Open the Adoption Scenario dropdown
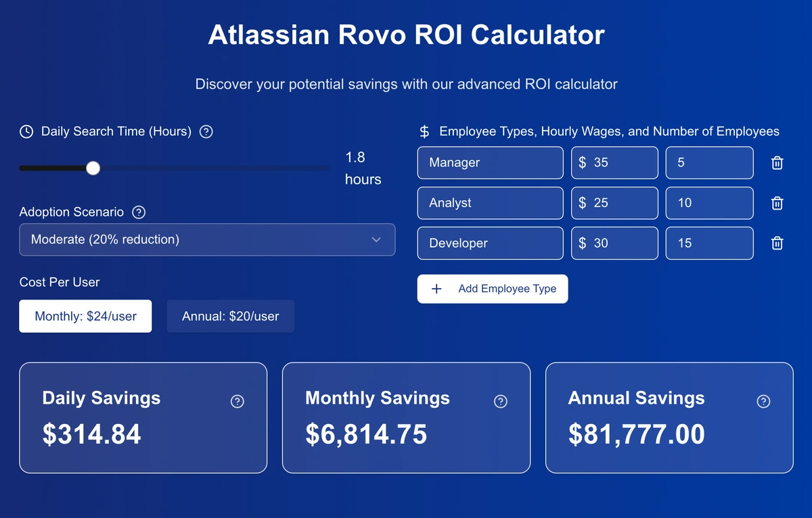Screen dimensions: 812x518 pos(206,239)
